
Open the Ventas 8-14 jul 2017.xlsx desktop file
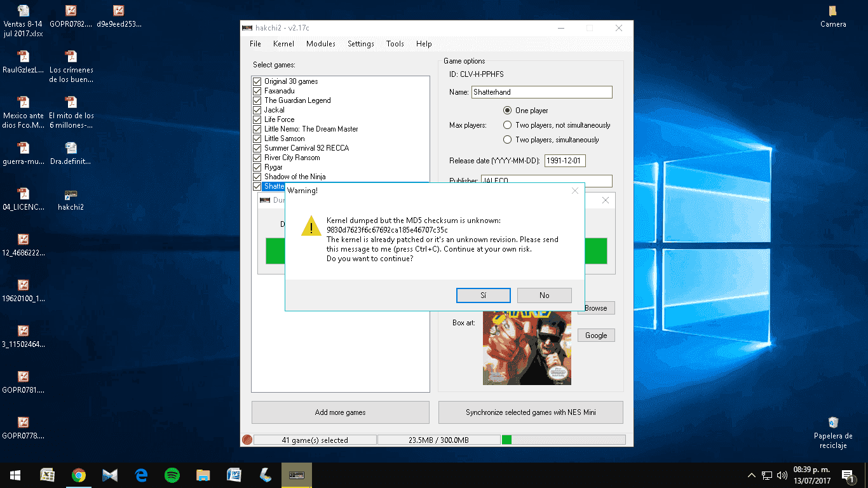pos(23,20)
